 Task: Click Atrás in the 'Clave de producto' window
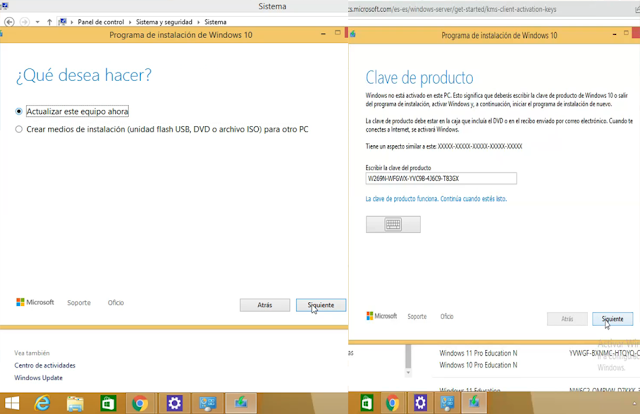point(567,319)
